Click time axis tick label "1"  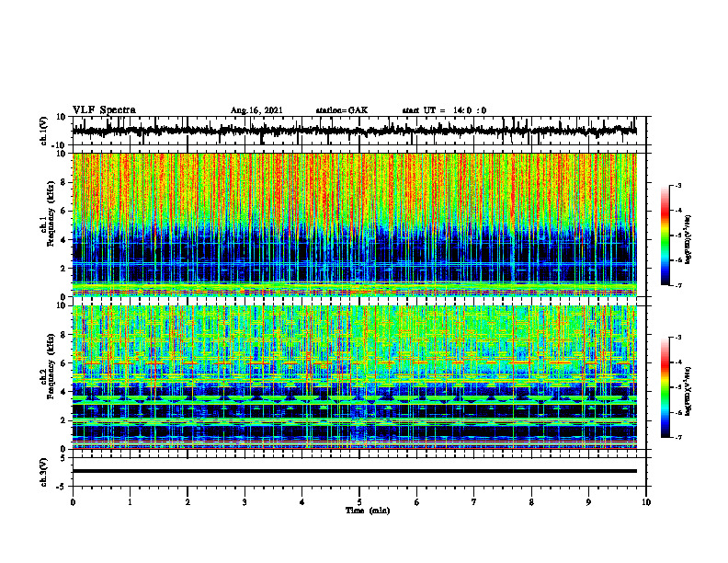pos(130,502)
